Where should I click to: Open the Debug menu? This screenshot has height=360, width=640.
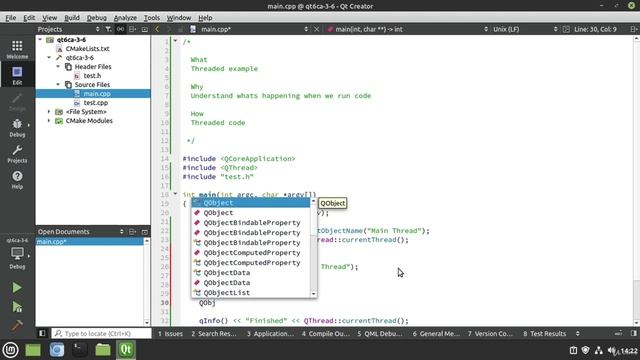click(x=97, y=18)
